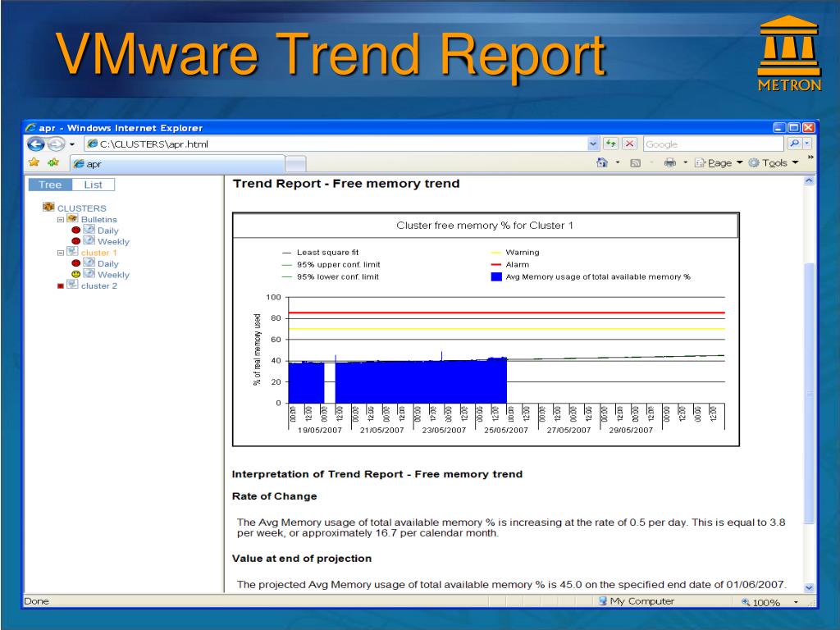Click the 'Rate of Change' heading

click(x=274, y=496)
